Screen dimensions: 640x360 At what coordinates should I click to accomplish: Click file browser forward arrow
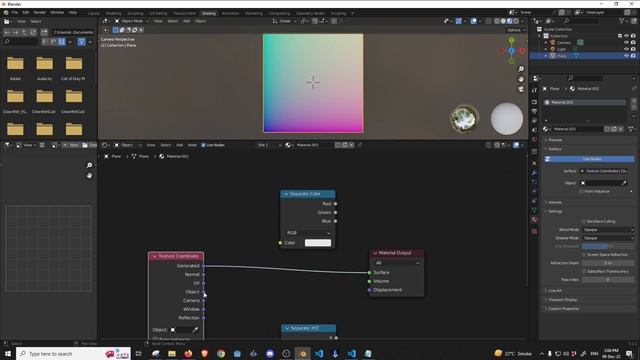click(16, 32)
